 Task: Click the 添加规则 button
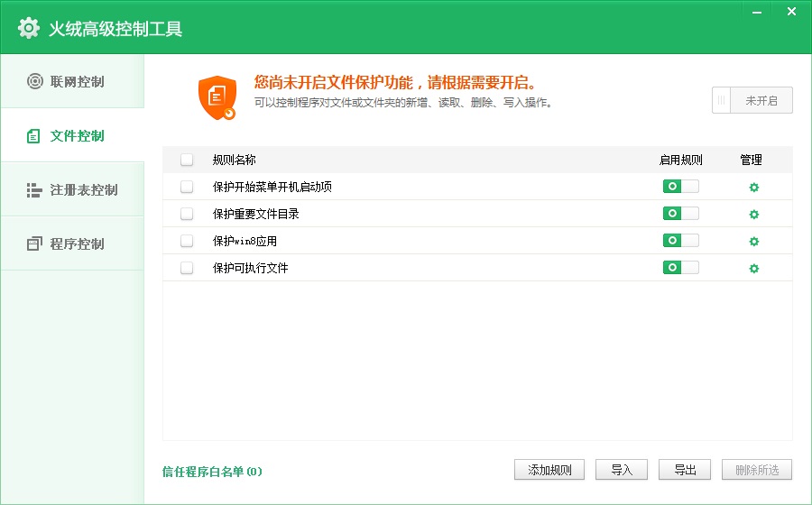point(549,470)
